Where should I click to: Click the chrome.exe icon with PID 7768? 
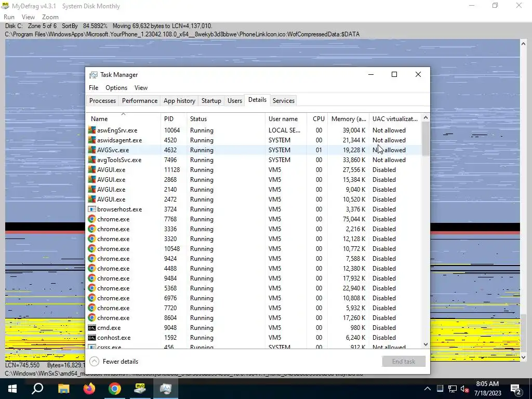coord(91,219)
